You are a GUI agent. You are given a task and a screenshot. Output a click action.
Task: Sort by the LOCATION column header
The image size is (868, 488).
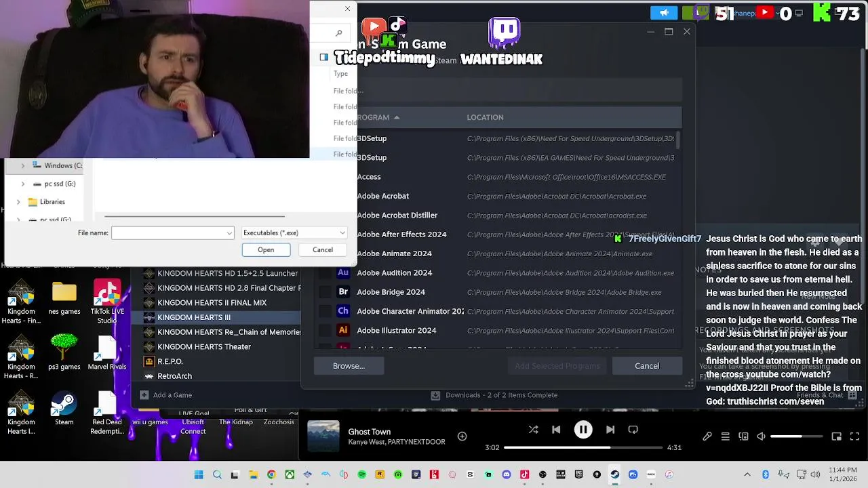tap(485, 117)
